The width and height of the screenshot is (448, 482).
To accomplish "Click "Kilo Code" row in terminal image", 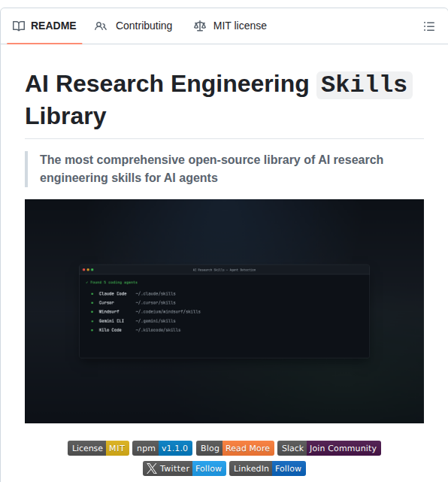I will [x=136, y=330].
